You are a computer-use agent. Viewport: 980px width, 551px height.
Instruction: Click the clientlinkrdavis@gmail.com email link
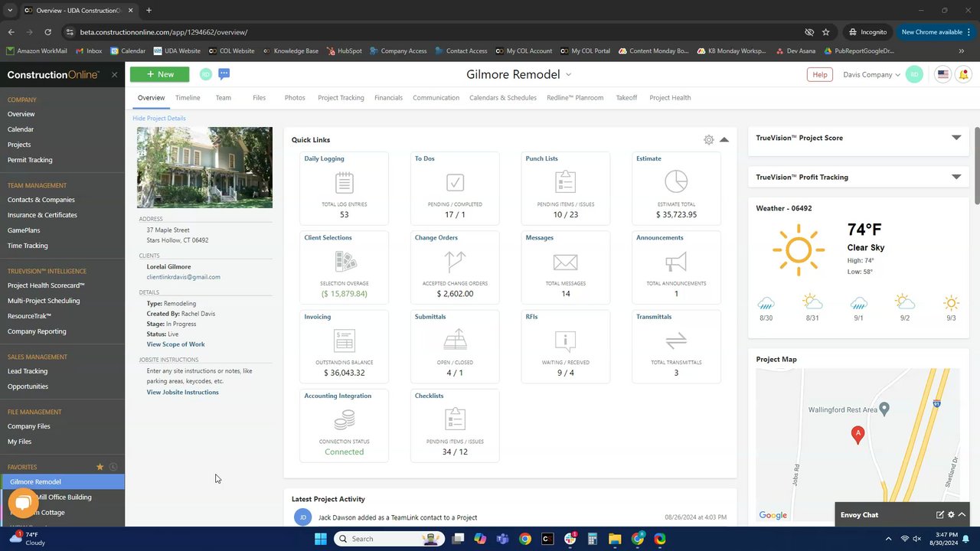(x=184, y=277)
